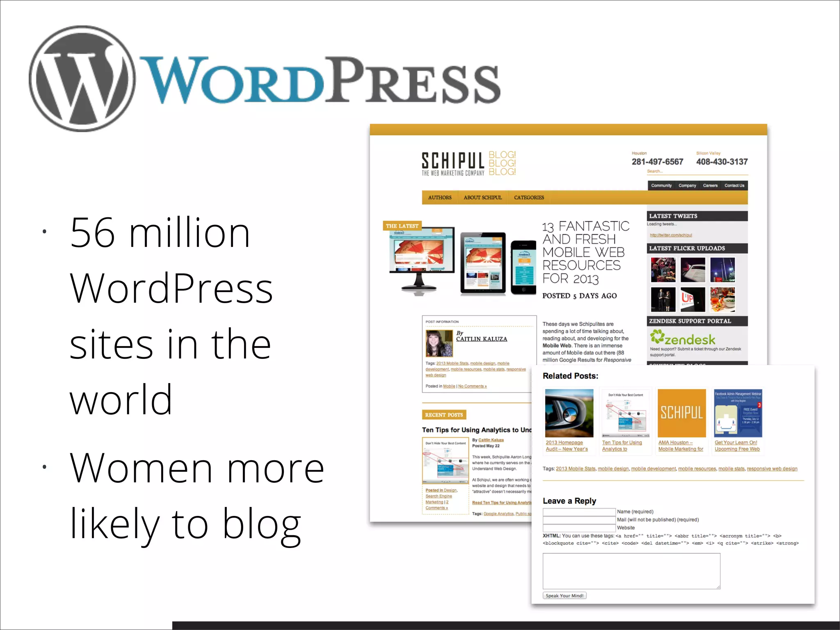Viewport: 840px width, 630px height.
Task: Open the Google Analytics tag link
Action: click(x=498, y=514)
